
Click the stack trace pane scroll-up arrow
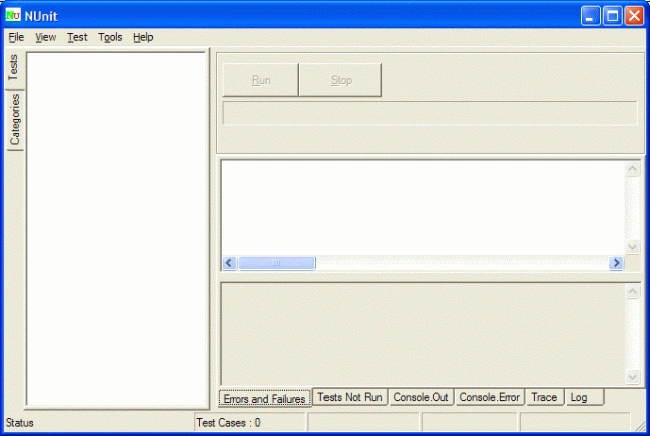click(633, 291)
